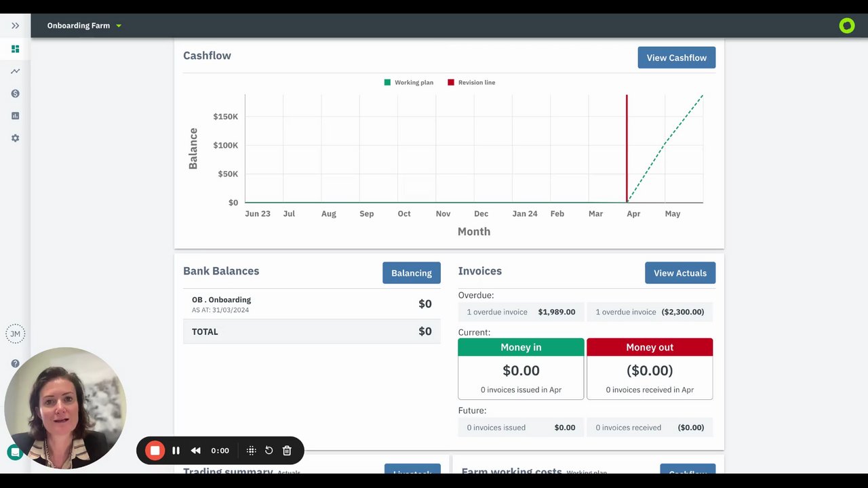
Task: Restart the recording with the circular arrow icon
Action: [269, 450]
